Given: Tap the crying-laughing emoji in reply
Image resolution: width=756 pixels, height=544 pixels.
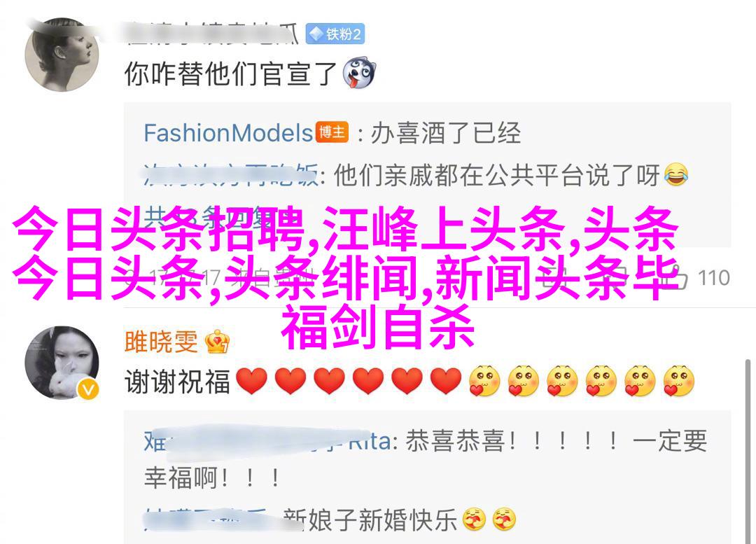Looking at the screenshot, I should (x=676, y=174).
